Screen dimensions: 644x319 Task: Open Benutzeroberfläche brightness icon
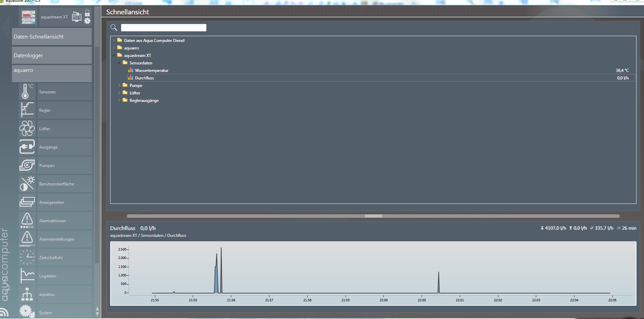click(x=27, y=184)
